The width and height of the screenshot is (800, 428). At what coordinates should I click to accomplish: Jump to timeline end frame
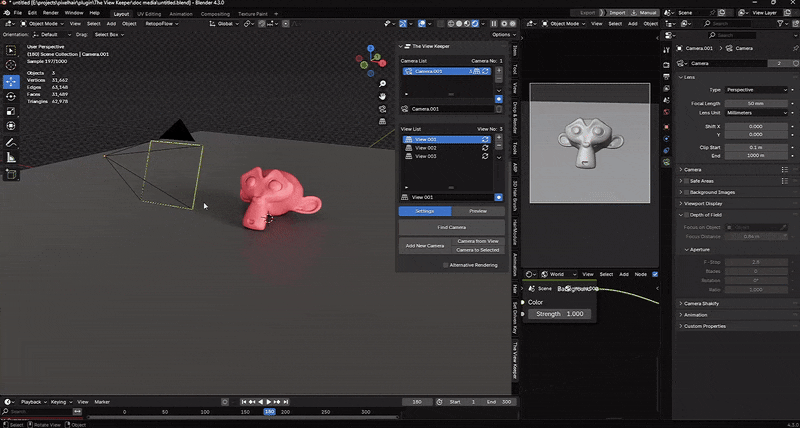[x=286, y=402]
